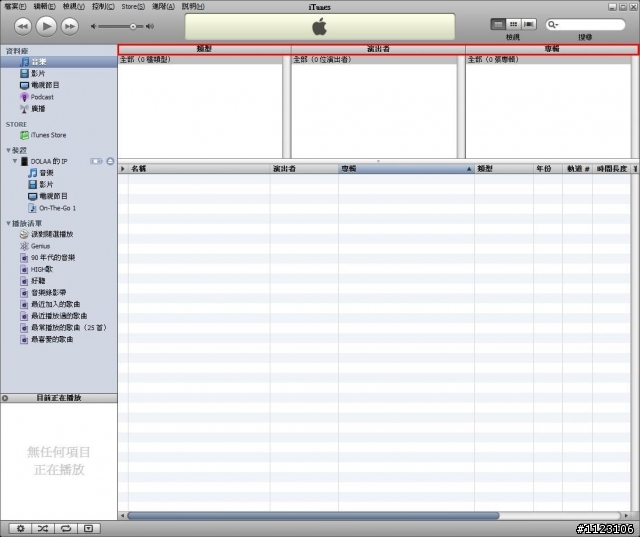The height and width of the screenshot is (537, 640).
Task: Select 全部（0 種類型）in the browser
Action: coord(200,60)
